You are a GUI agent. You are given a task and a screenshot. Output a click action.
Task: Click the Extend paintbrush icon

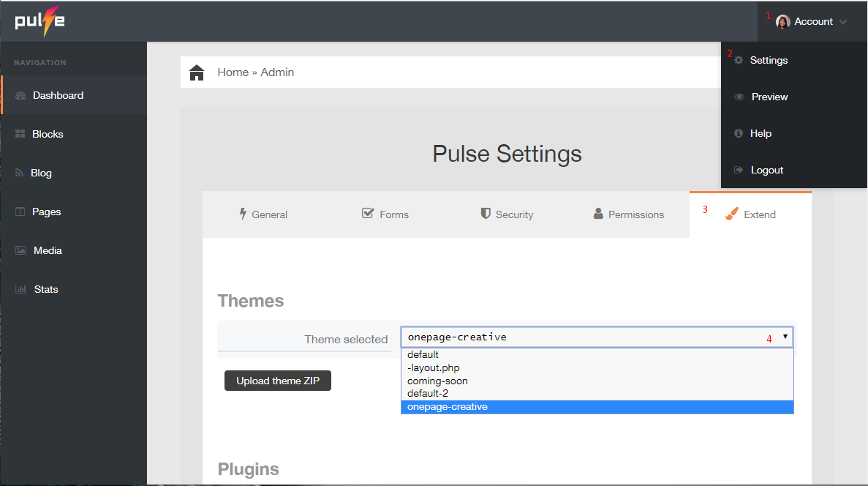click(732, 213)
